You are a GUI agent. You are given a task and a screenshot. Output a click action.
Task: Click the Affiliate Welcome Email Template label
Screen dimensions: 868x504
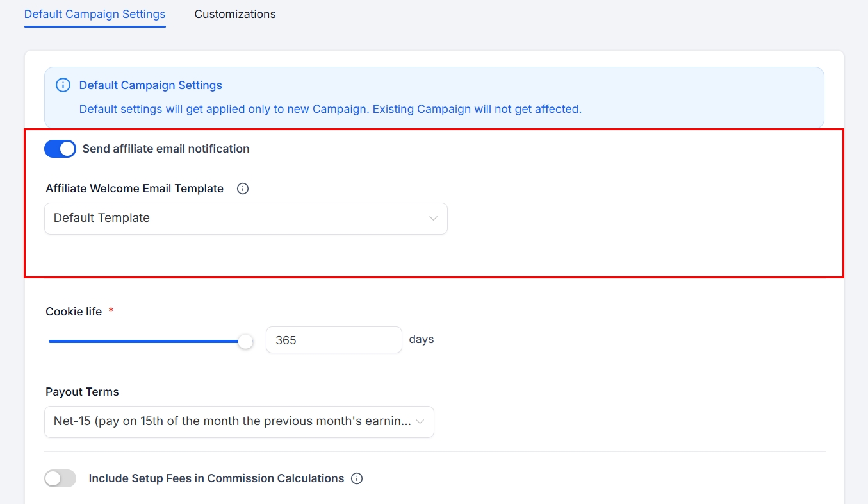point(135,189)
